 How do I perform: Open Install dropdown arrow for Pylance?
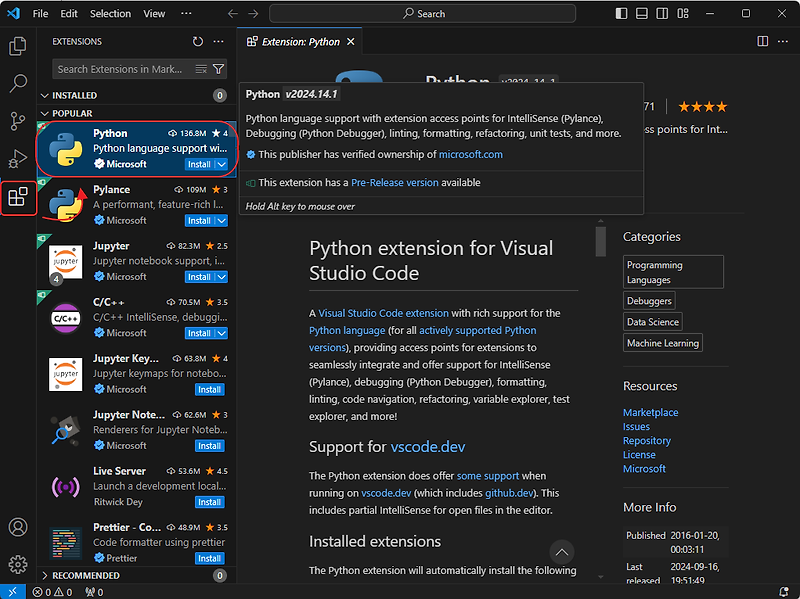[221, 221]
